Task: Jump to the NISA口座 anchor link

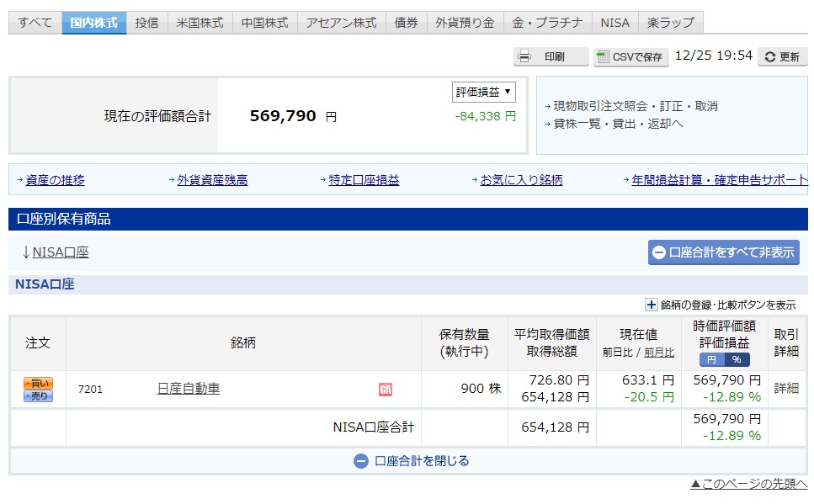Action: (x=61, y=252)
